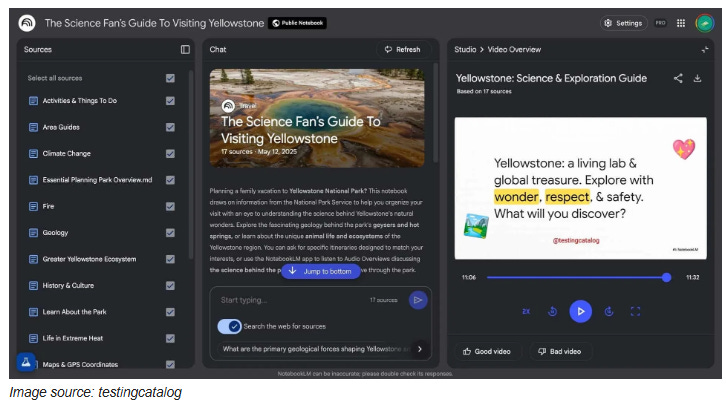This screenshot has width=726, height=409.
Task: Click the video preview slide
Action: [580, 188]
